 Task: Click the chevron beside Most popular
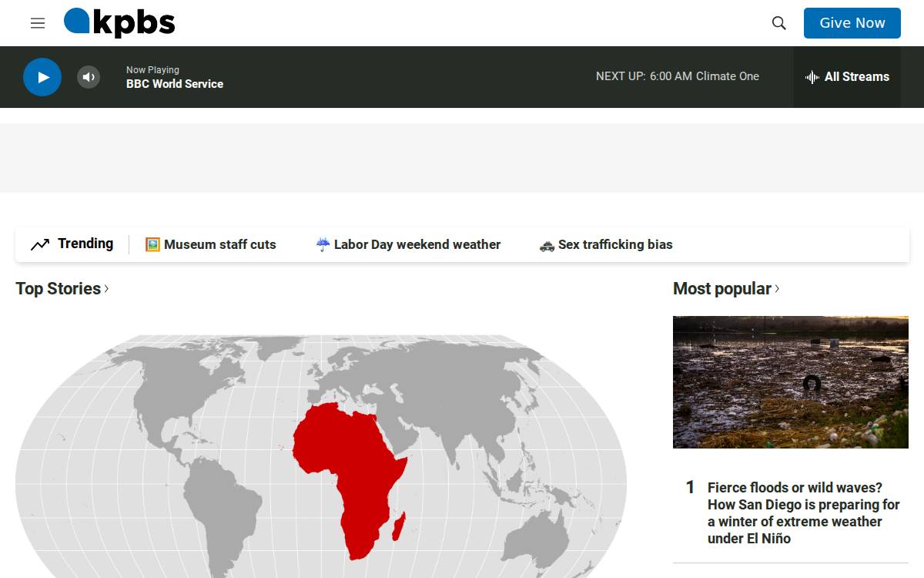[777, 288]
